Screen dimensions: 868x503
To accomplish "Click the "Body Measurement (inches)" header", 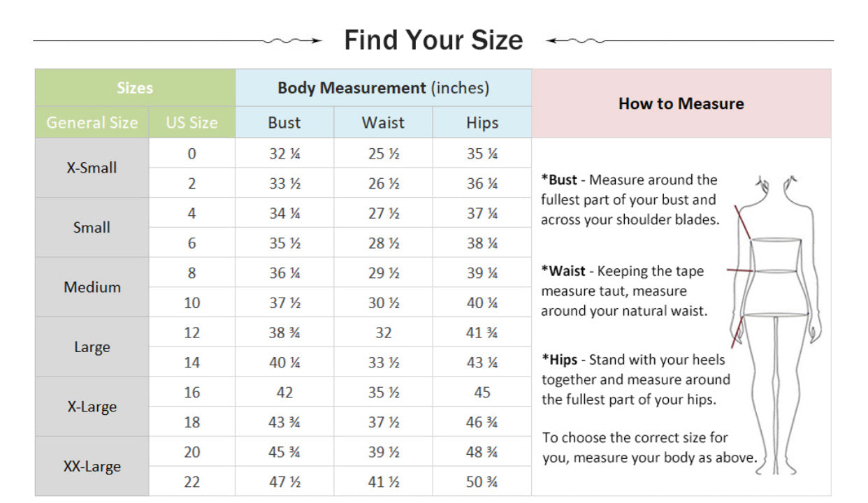I will [383, 88].
